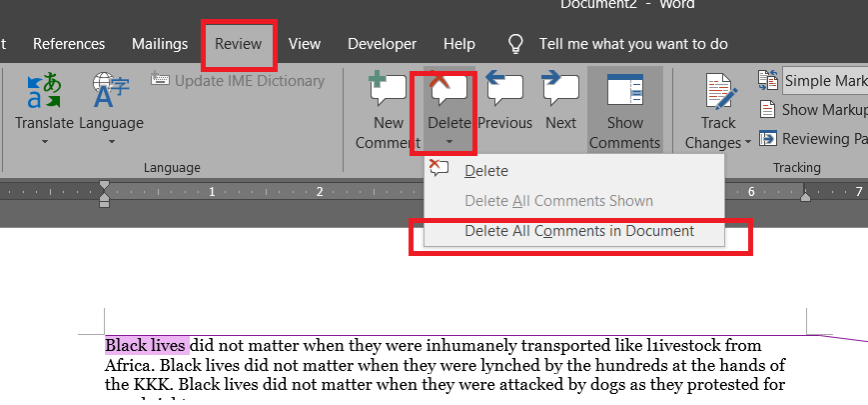Expand the Track Changes dropdown arrow

pos(748,143)
